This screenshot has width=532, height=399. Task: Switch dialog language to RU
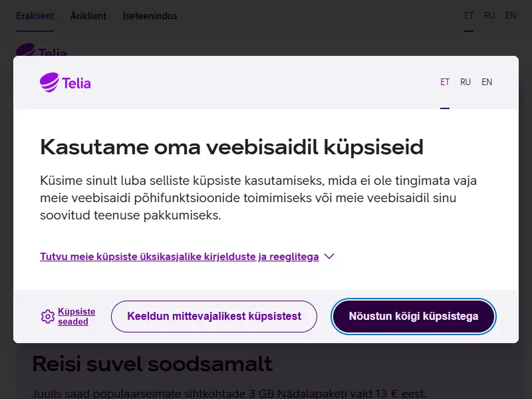pos(465,82)
